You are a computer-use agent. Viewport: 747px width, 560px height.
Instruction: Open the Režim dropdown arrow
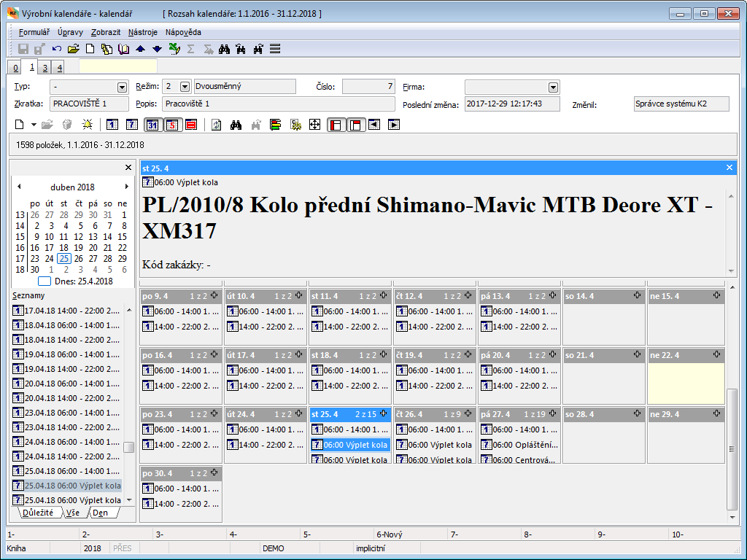click(185, 87)
